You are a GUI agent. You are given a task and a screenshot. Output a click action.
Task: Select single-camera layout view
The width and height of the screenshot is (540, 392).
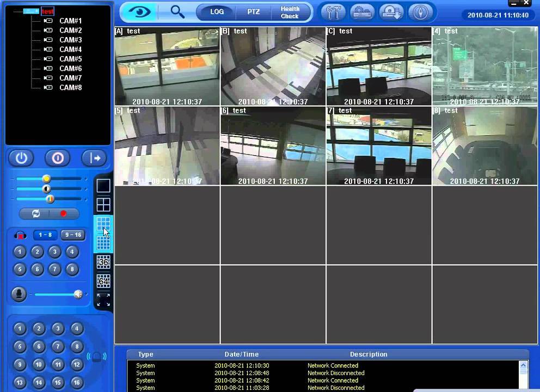[103, 186]
